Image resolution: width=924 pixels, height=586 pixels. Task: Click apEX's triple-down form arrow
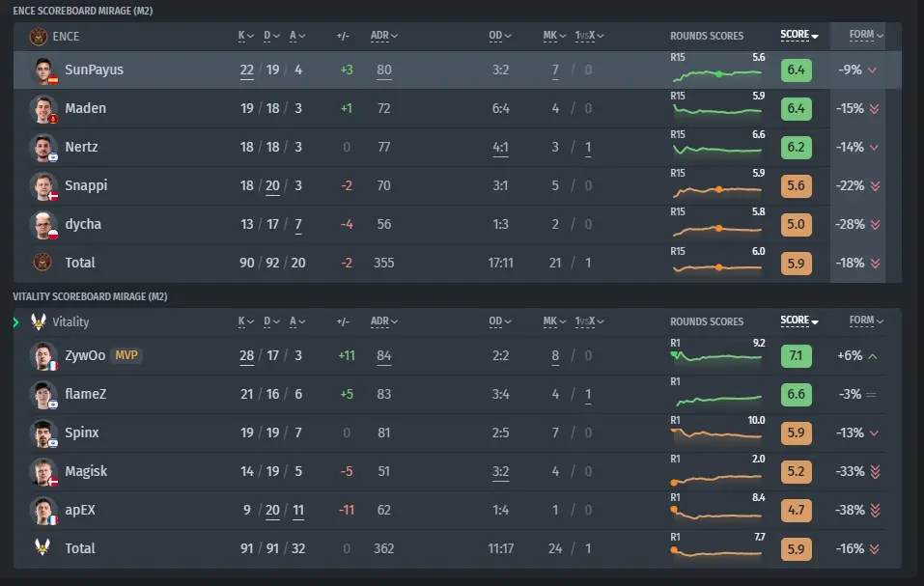coord(875,510)
